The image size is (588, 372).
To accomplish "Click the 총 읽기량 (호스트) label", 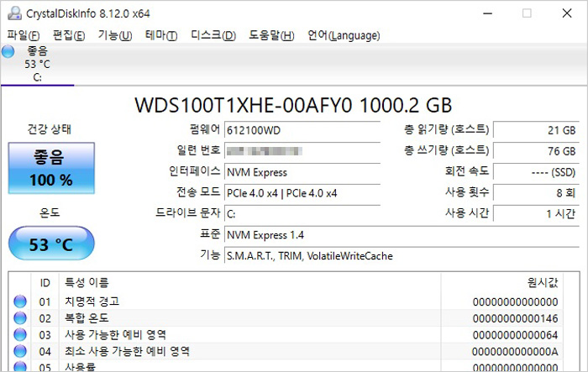I will (x=447, y=130).
